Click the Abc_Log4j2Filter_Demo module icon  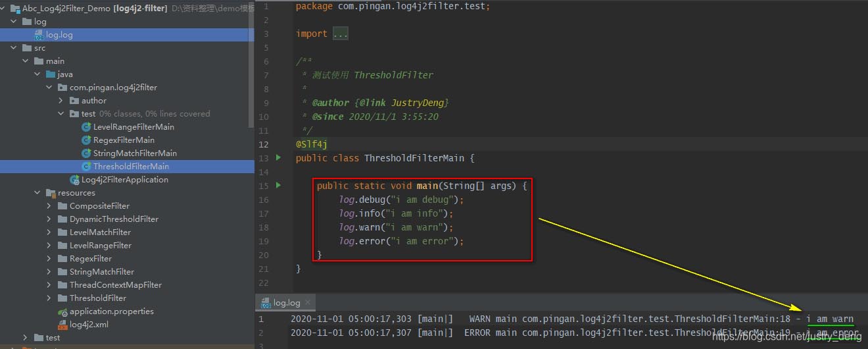point(15,9)
